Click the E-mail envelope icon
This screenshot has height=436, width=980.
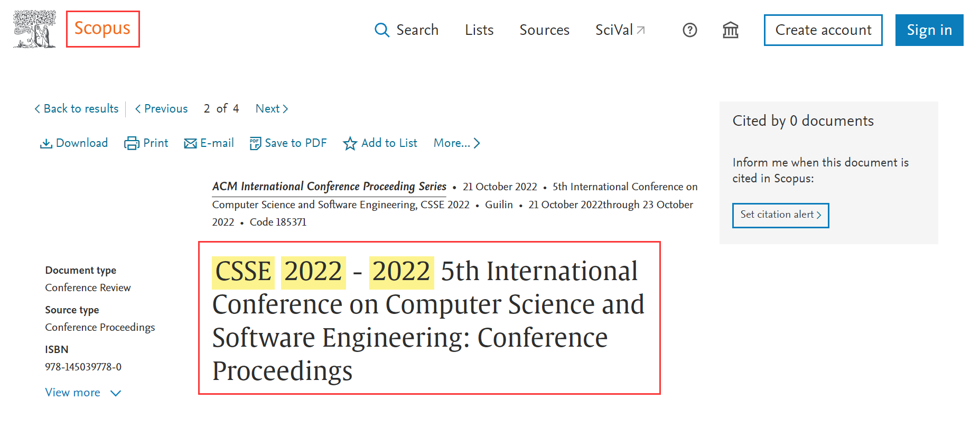pos(190,144)
